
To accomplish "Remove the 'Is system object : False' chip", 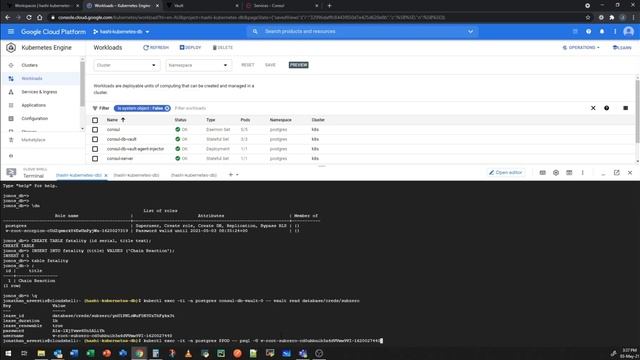I will coord(167,108).
